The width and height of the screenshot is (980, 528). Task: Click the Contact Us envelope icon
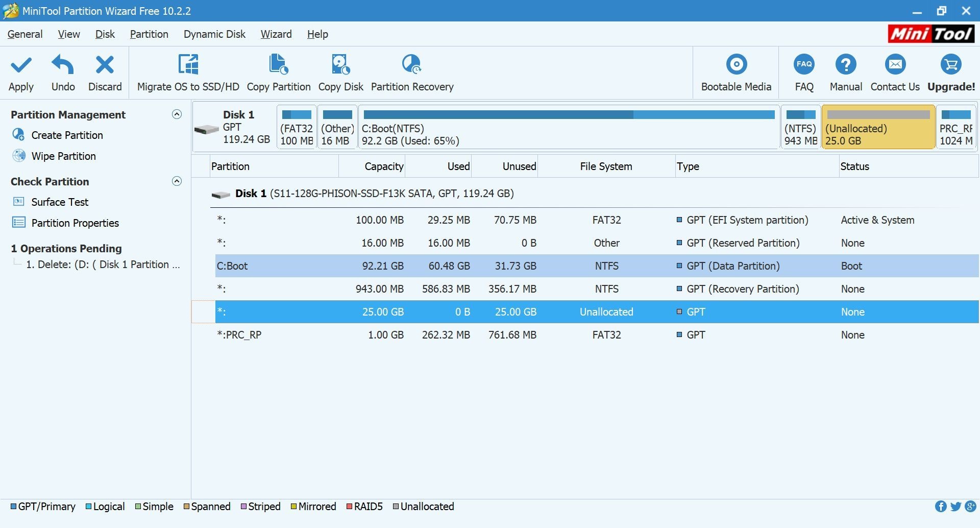[x=895, y=64]
